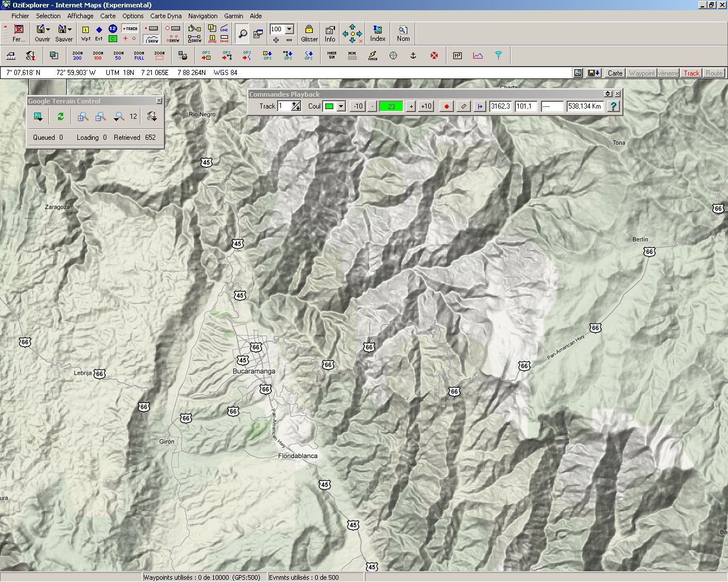Click the green track point indicator showing 23

click(391, 106)
